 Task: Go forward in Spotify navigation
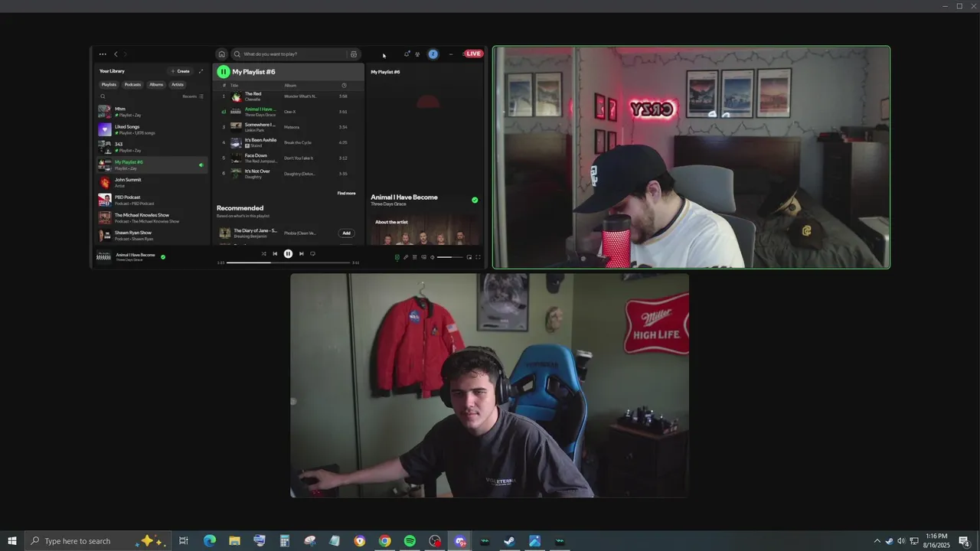[126, 54]
